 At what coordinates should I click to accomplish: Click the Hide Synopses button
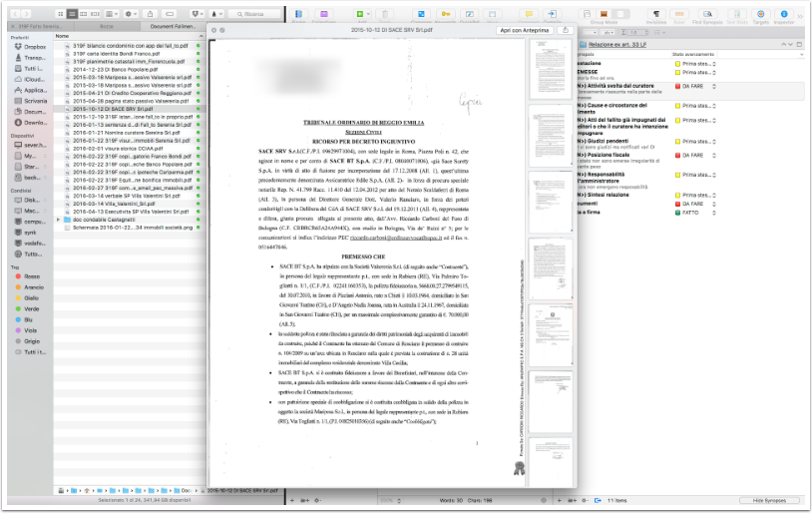point(768,501)
